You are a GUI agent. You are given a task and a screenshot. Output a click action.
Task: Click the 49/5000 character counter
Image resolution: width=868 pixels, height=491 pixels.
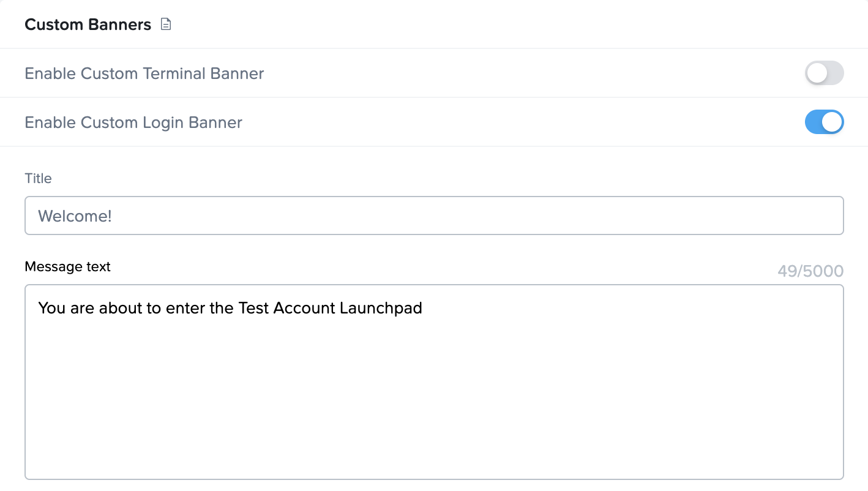pyautogui.click(x=810, y=271)
